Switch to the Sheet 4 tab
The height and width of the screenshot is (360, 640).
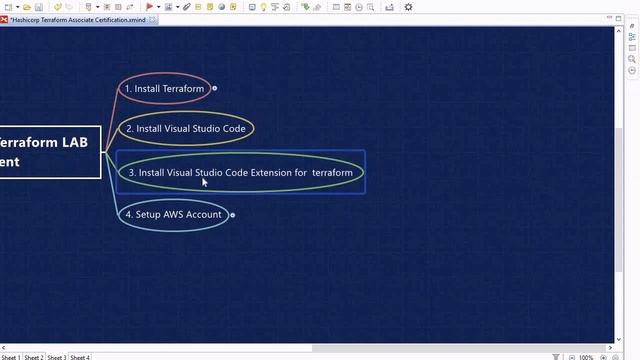coord(80,357)
